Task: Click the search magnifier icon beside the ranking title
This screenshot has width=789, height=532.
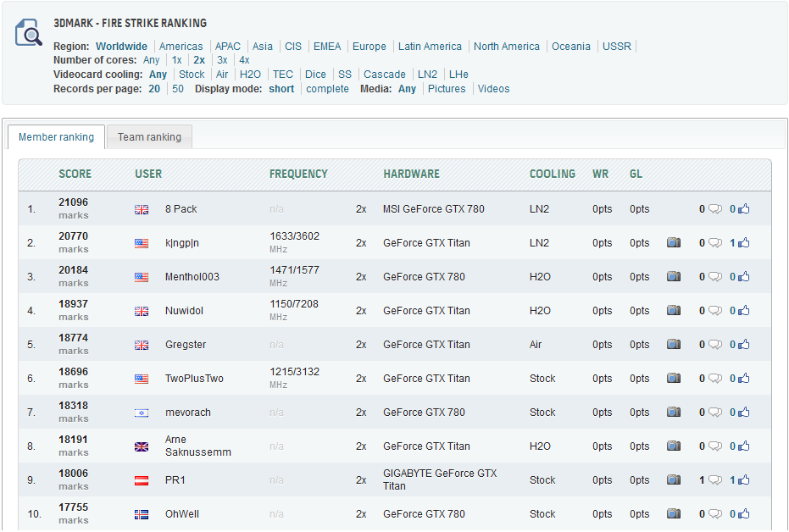Action: click(29, 34)
